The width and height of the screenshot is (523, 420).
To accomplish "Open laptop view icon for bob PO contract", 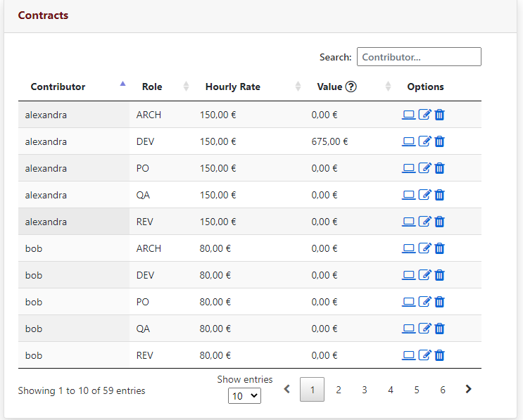I will pos(408,302).
